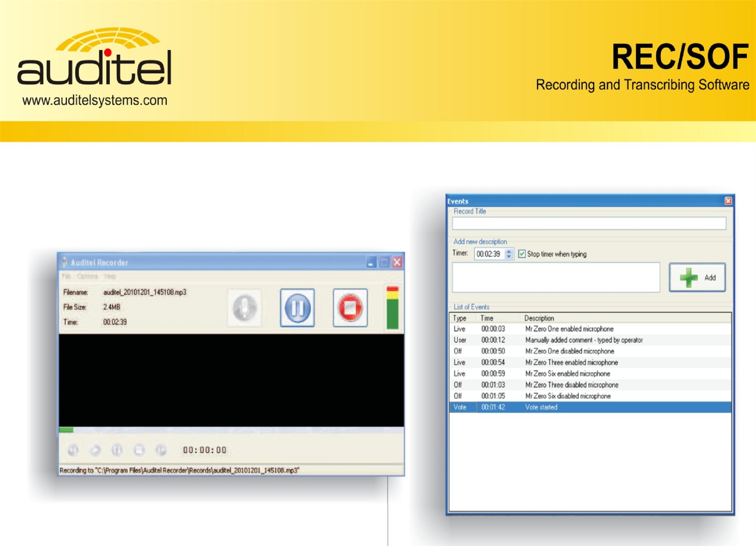The height and width of the screenshot is (546, 756).
Task: Open the File menu in Auditel Recorder
Action: (x=66, y=276)
